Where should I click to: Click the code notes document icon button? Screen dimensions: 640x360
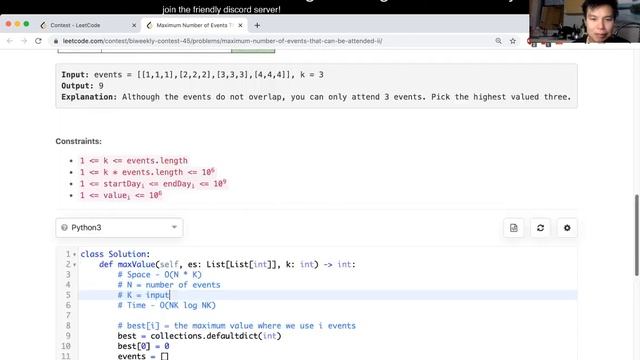513,228
